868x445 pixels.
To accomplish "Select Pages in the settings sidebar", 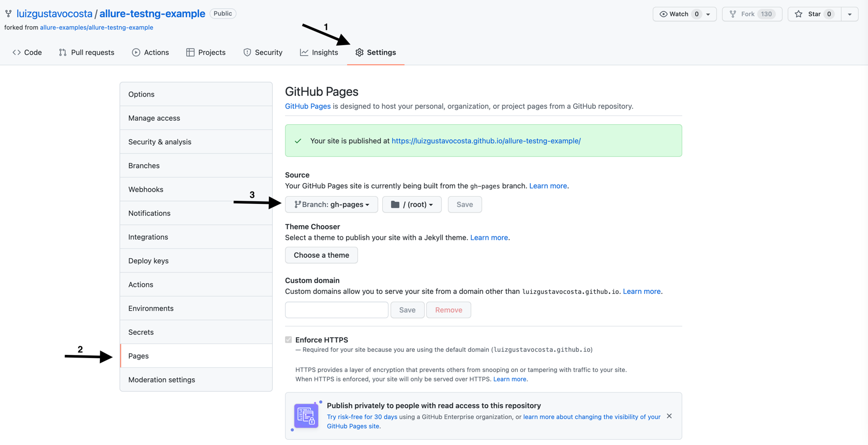I will pyautogui.click(x=196, y=356).
